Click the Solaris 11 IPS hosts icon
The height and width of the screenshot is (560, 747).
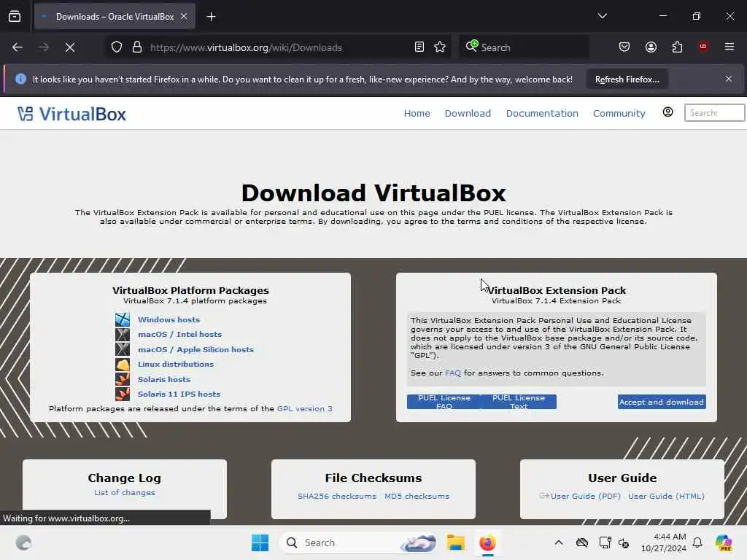point(123,394)
